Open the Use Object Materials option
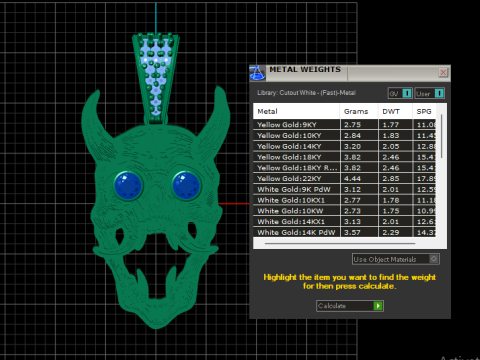 396,259
